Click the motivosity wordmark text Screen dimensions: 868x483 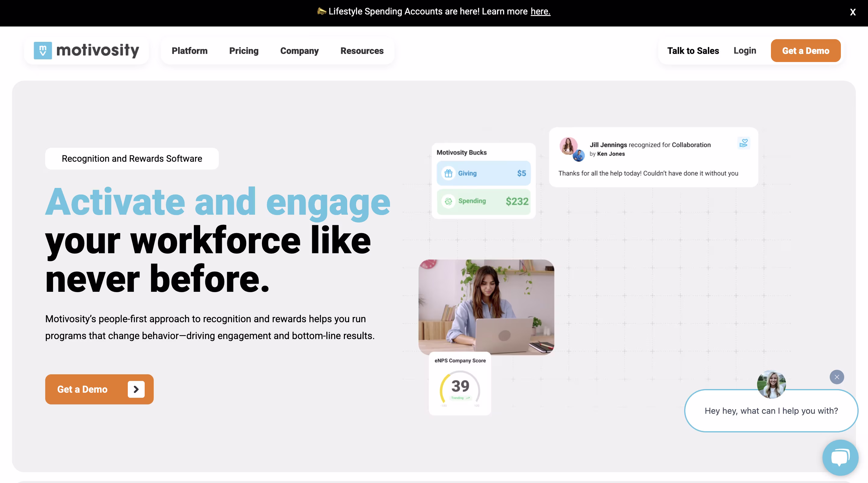[98, 51]
